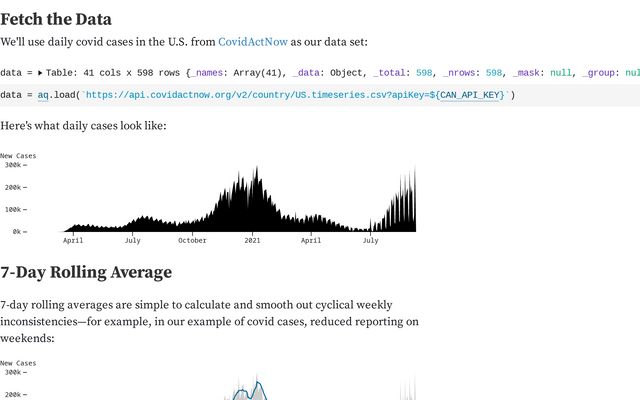Click the _nrows property label
Screen dimensions: 640x400
[x=459, y=73]
